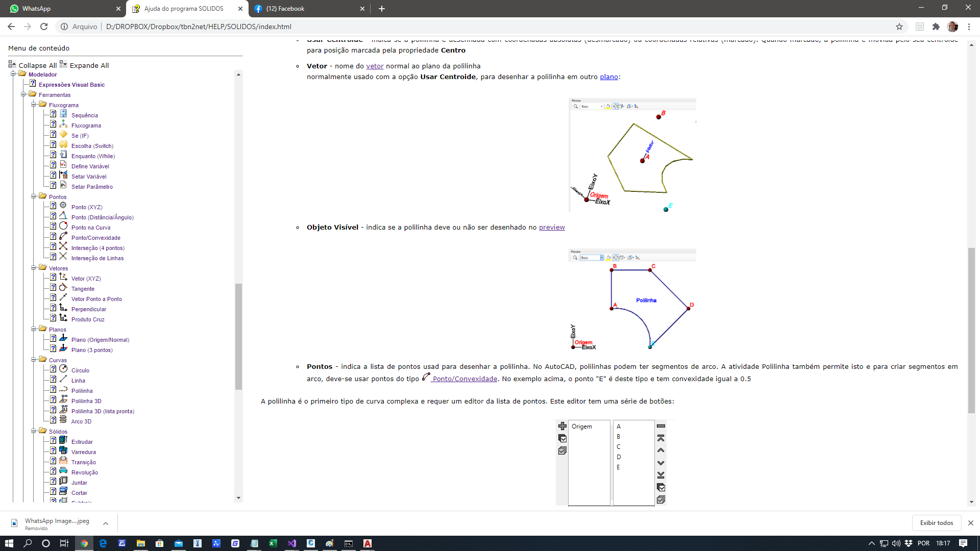The height and width of the screenshot is (551, 980).
Task: Select the Ajuda do programa SOLIDOS tab
Action: tap(186, 9)
